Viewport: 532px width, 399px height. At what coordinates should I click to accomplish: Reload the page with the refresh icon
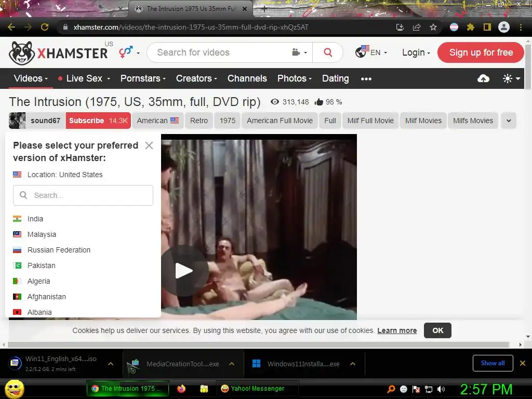tap(45, 27)
